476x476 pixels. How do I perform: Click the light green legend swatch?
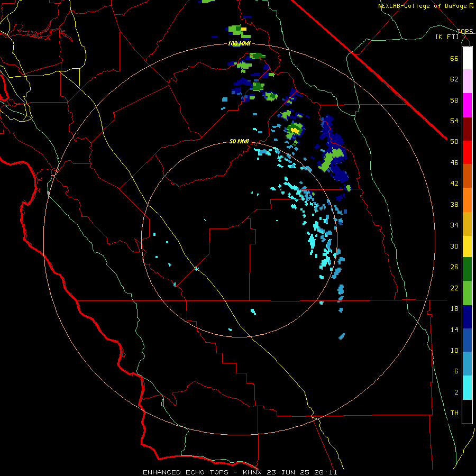pyautogui.click(x=467, y=293)
